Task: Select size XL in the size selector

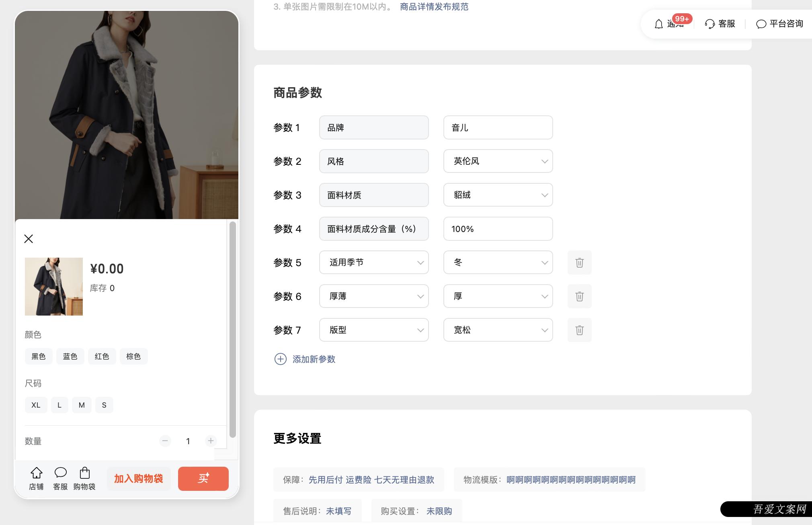Action: (x=35, y=405)
